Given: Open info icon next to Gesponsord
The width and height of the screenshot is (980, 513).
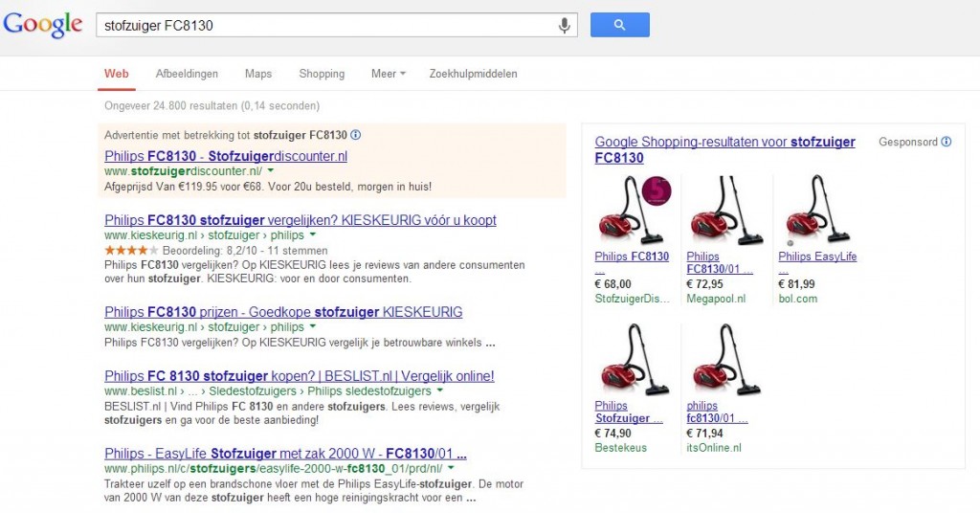Looking at the screenshot, I should click(x=947, y=142).
